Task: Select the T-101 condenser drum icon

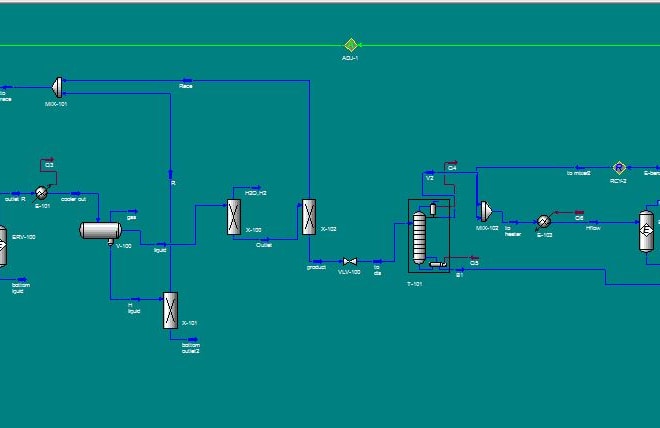Action: click(433, 209)
